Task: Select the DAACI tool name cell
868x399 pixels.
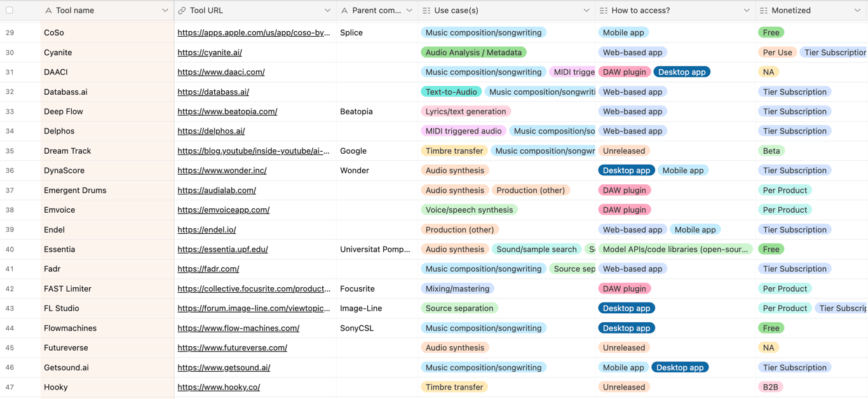Action: [107, 72]
